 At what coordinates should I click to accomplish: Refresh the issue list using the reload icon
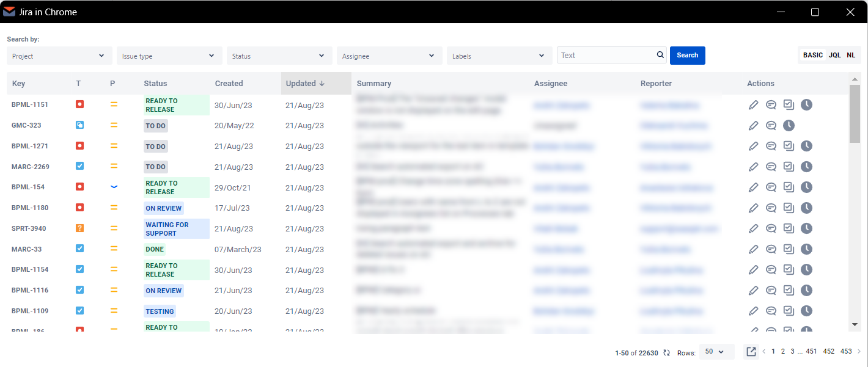pos(666,353)
